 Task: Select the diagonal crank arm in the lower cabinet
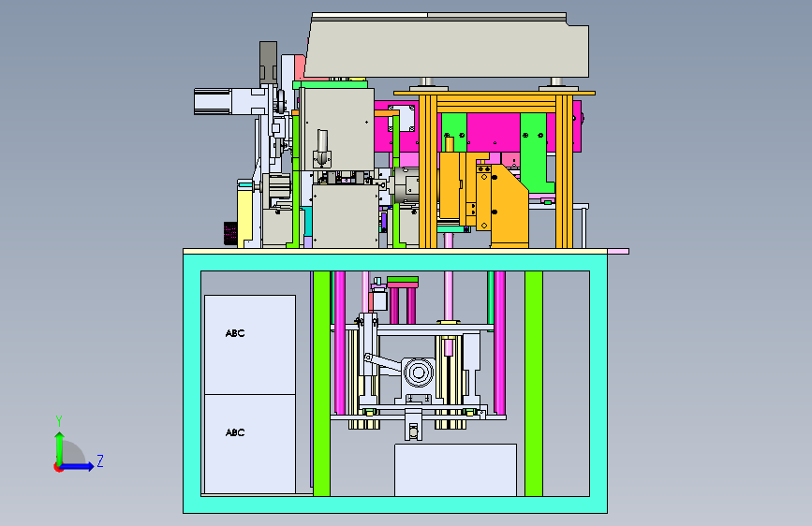(x=383, y=362)
